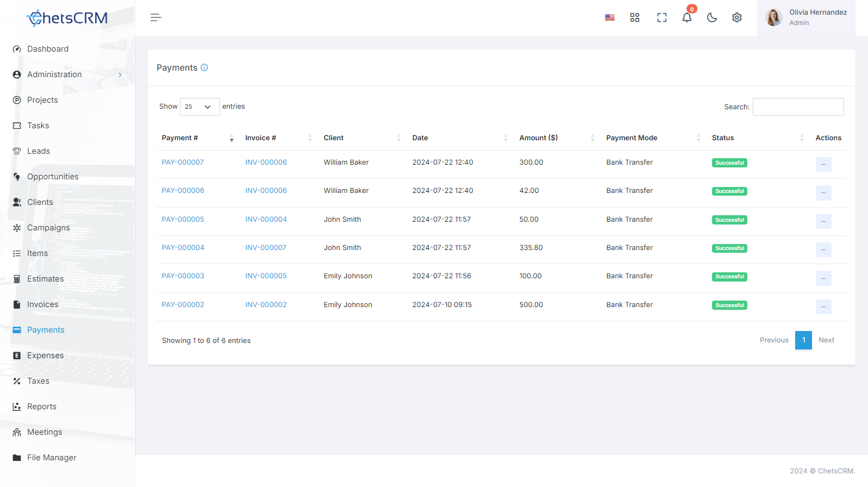Open notifications bell
The width and height of the screenshot is (868, 487).
[687, 17]
